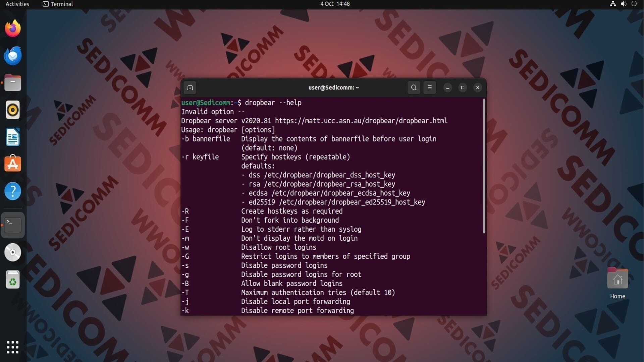The width and height of the screenshot is (644, 362).
Task: Open the Help icon in the dock
Action: click(13, 191)
